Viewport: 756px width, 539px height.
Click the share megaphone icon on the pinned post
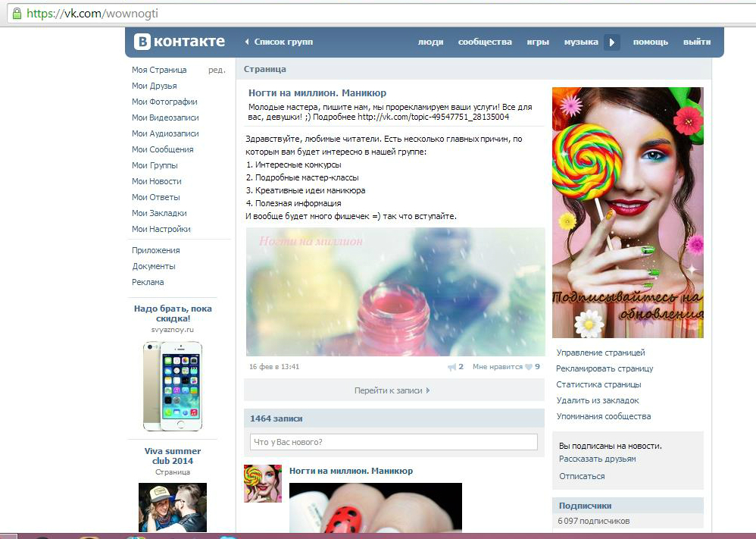451,367
